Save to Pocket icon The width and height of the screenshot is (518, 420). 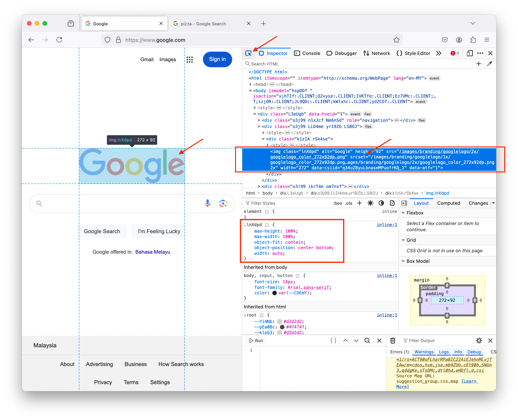pyautogui.click(x=444, y=40)
